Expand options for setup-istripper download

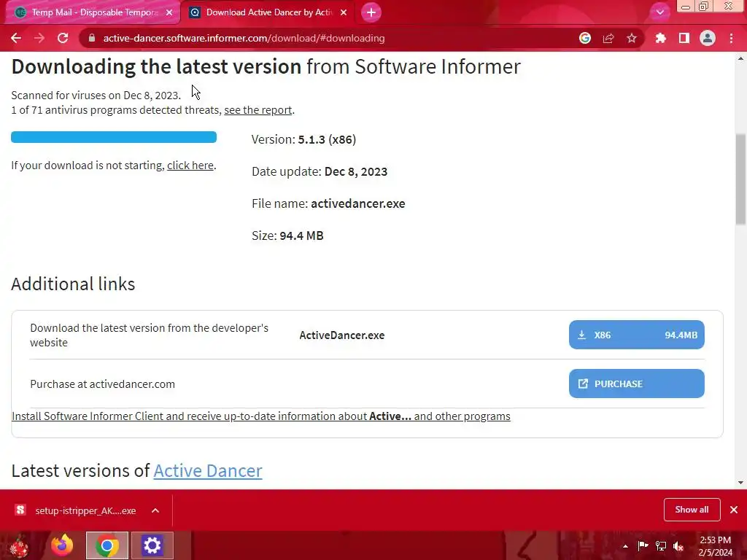tap(155, 510)
